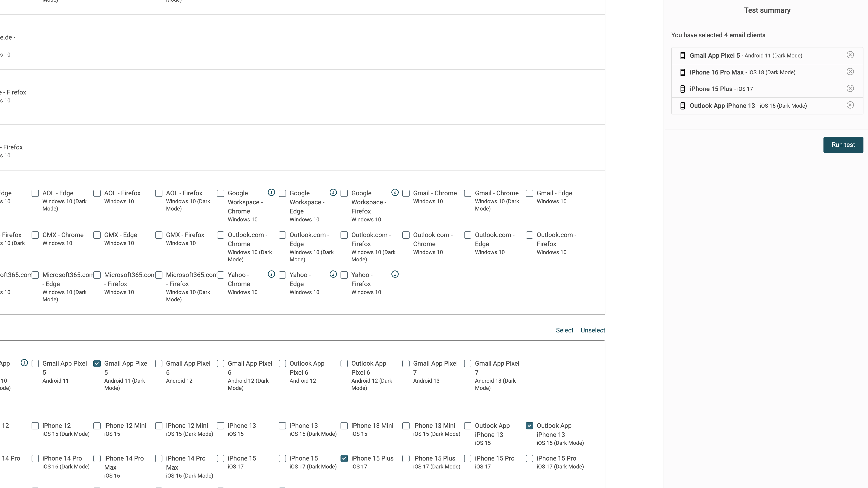Select GMX - Chrome Windows 10 checkbox
This screenshot has width=868, height=488.
tap(35, 235)
